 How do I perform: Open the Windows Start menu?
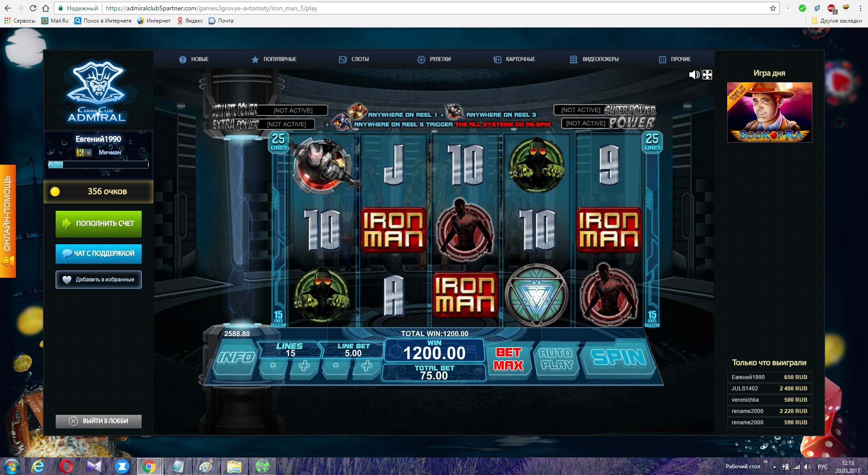click(x=11, y=466)
